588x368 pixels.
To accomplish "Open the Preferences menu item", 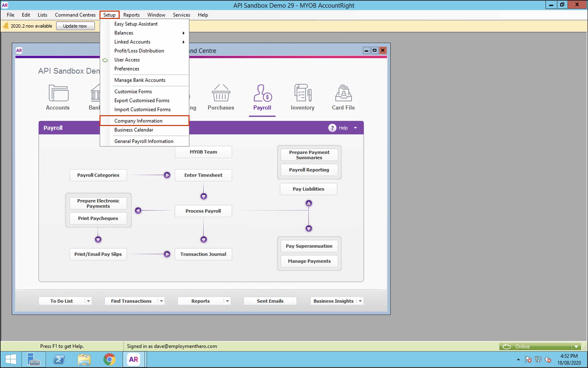I will click(127, 69).
